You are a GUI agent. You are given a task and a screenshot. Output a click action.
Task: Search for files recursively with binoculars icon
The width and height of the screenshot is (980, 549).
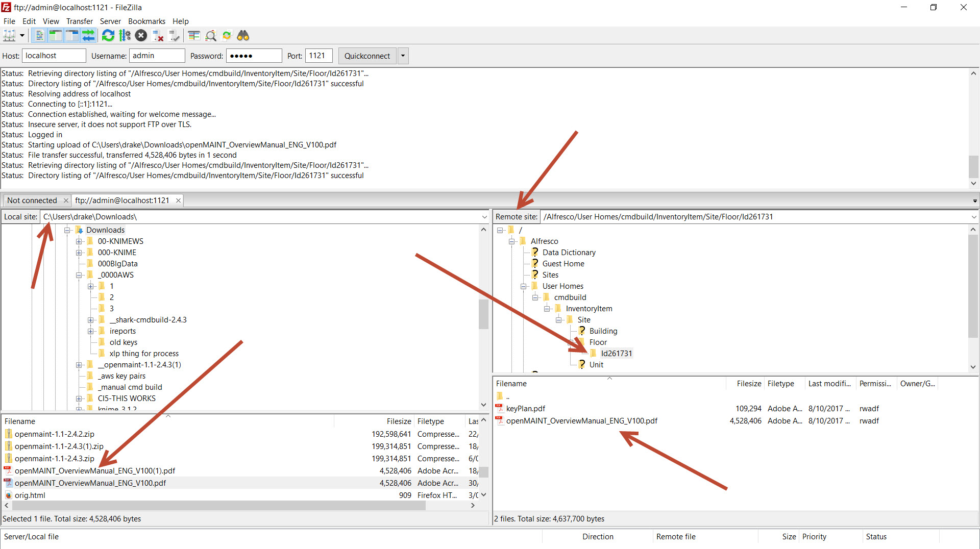243,36
